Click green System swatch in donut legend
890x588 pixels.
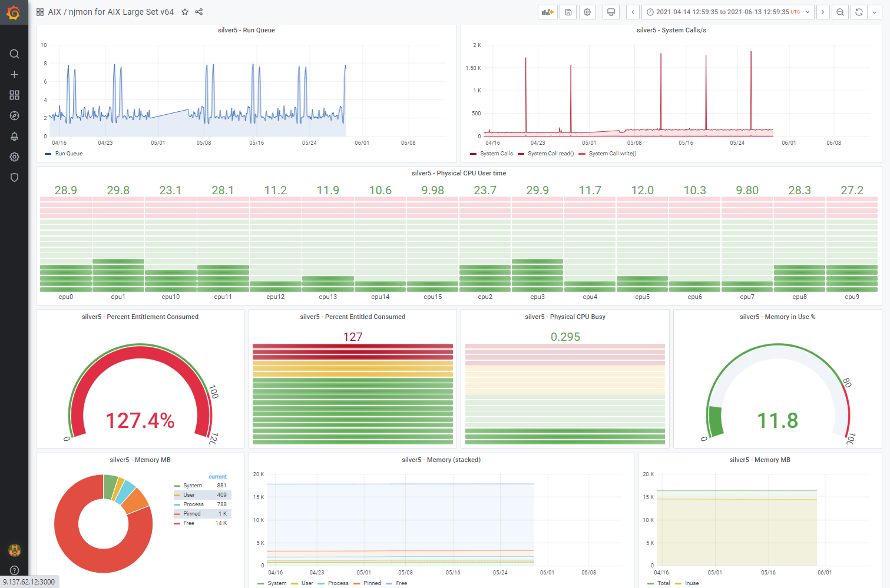[177, 486]
